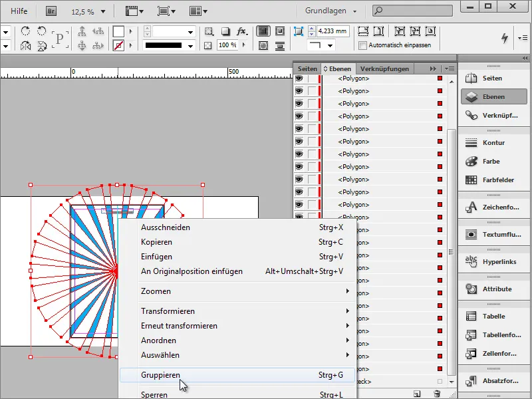Flip the selection horizontally
Image resolution: width=532 pixels, height=399 pixels.
point(25,45)
